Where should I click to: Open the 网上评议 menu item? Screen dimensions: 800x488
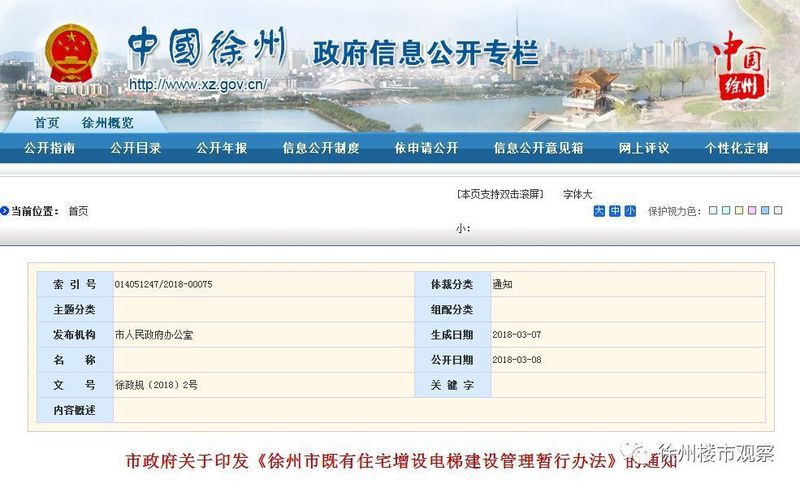pyautogui.click(x=644, y=148)
